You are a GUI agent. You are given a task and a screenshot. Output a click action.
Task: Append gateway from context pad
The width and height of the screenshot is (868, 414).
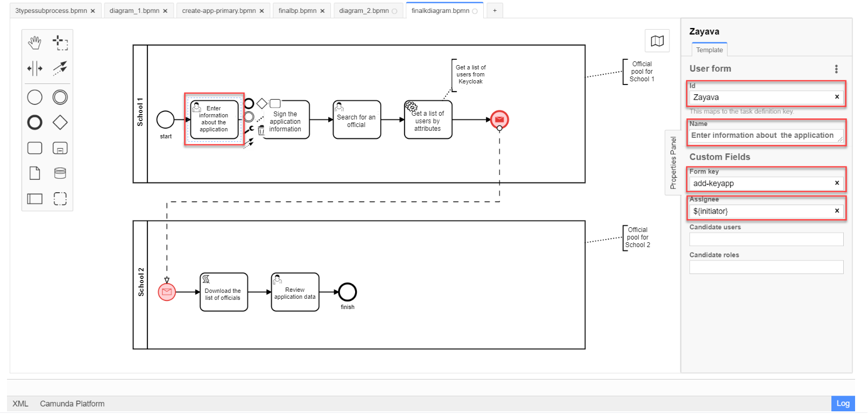pos(262,103)
